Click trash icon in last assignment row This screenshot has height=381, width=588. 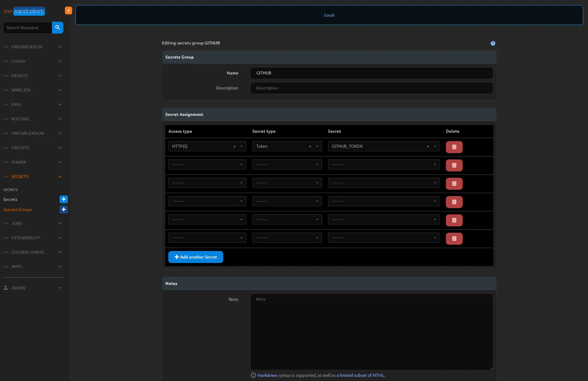[x=454, y=239]
